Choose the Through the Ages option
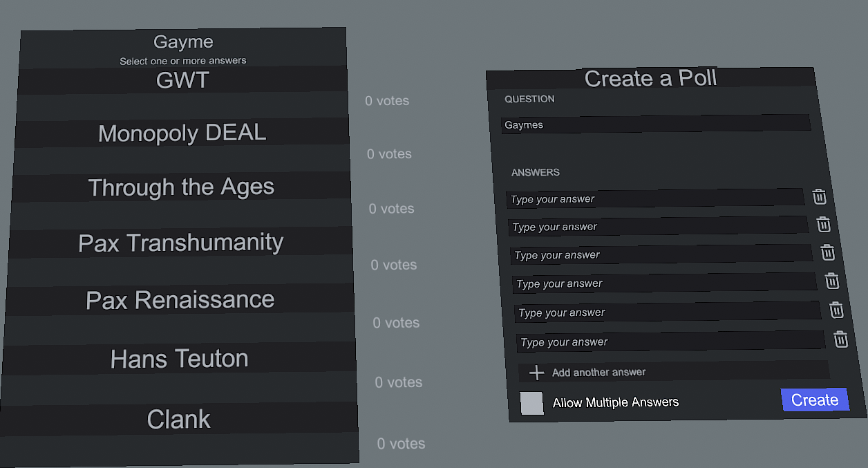868x468 pixels. (x=181, y=187)
